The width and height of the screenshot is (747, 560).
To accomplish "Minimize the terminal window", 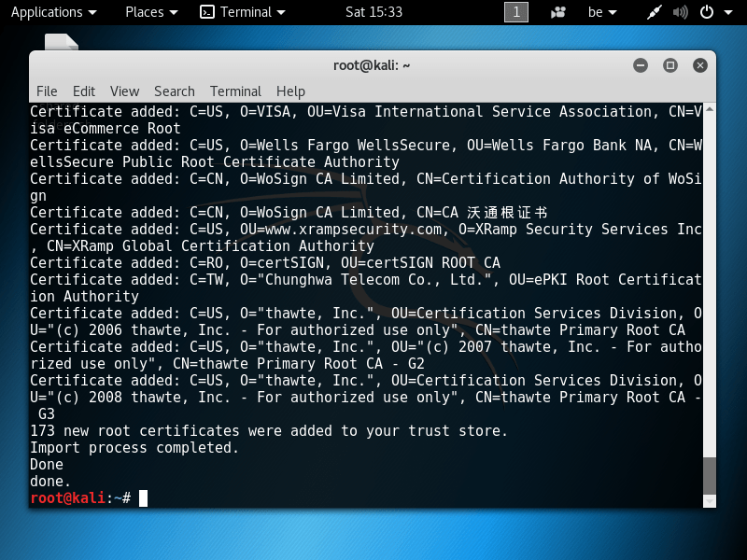I will pyautogui.click(x=641, y=65).
